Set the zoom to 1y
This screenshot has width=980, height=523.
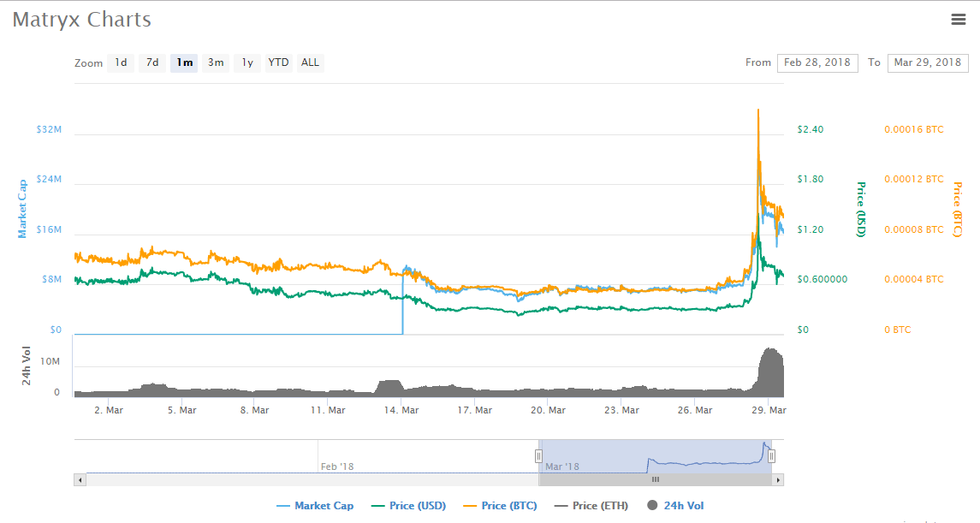[246, 62]
